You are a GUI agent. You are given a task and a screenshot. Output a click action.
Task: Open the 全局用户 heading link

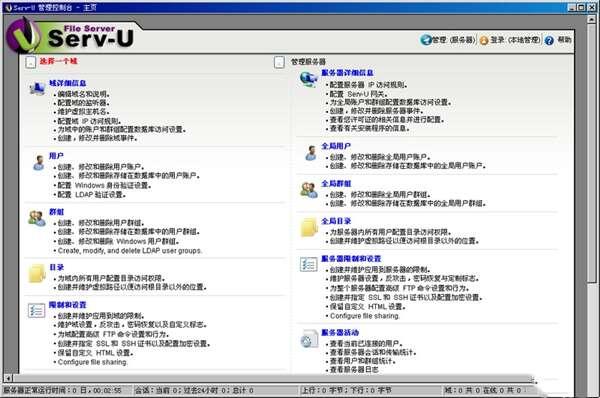336,146
